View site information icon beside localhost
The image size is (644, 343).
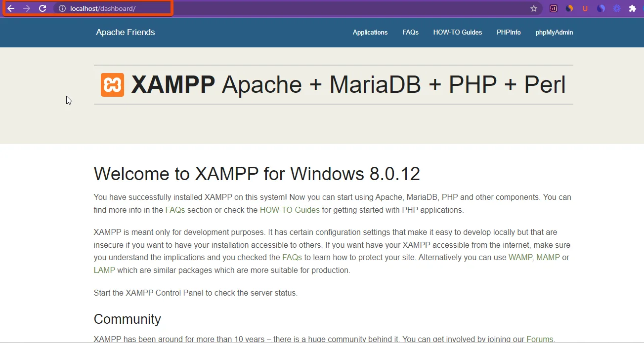pos(62,8)
